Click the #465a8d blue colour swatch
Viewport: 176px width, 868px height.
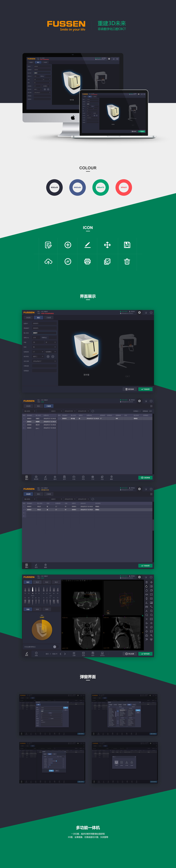[x=77, y=187]
